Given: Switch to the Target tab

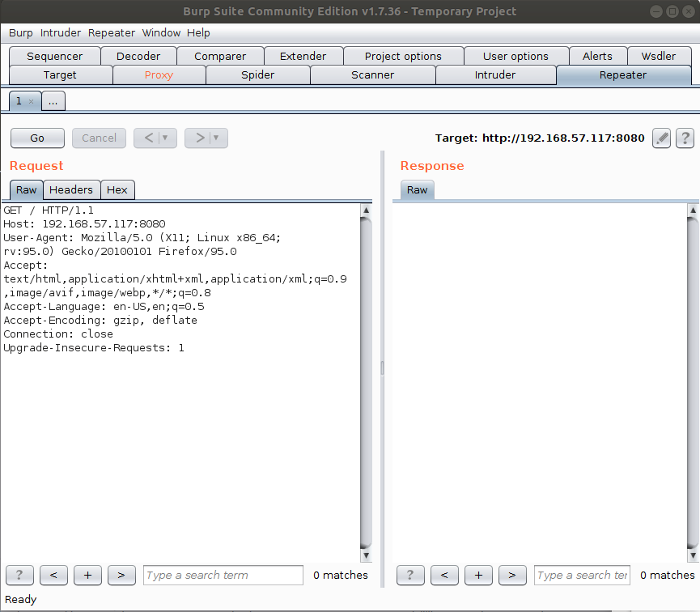Looking at the screenshot, I should click(x=60, y=75).
